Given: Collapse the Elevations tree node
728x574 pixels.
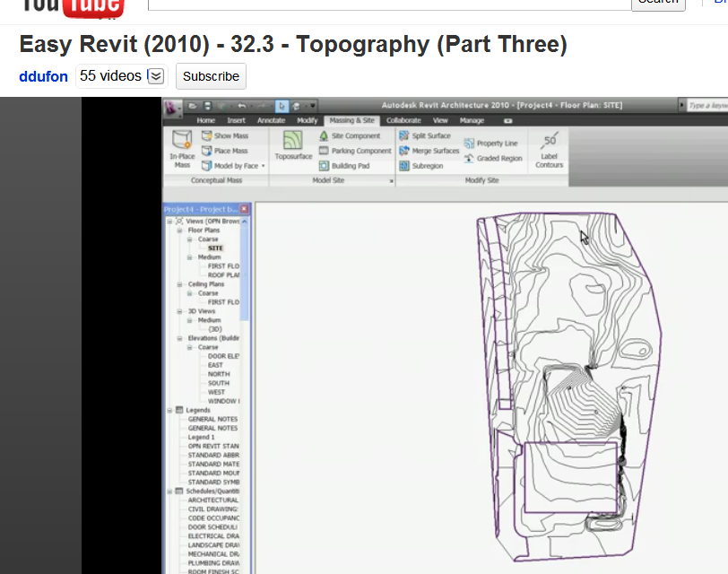Looking at the screenshot, I should [x=179, y=338].
